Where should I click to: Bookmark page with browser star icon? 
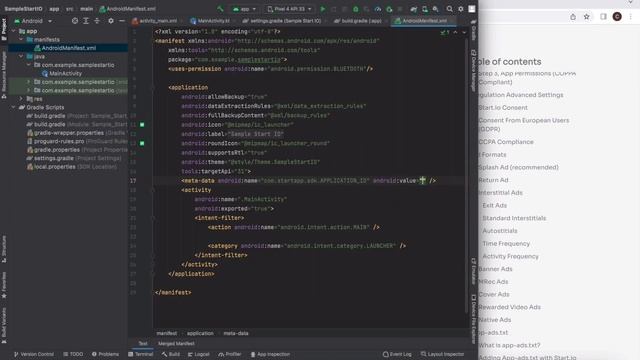587,17
